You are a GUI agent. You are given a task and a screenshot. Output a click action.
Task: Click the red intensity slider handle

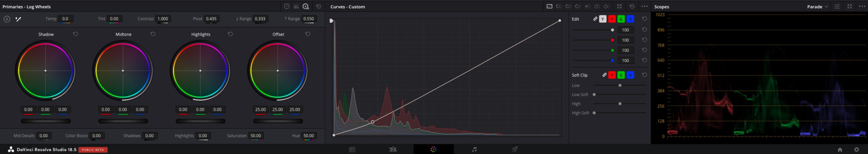tap(612, 40)
